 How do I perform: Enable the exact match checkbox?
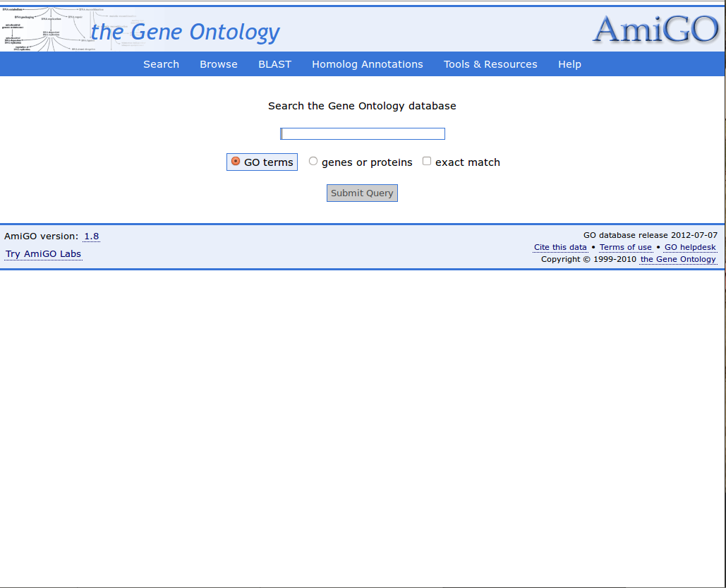click(427, 162)
